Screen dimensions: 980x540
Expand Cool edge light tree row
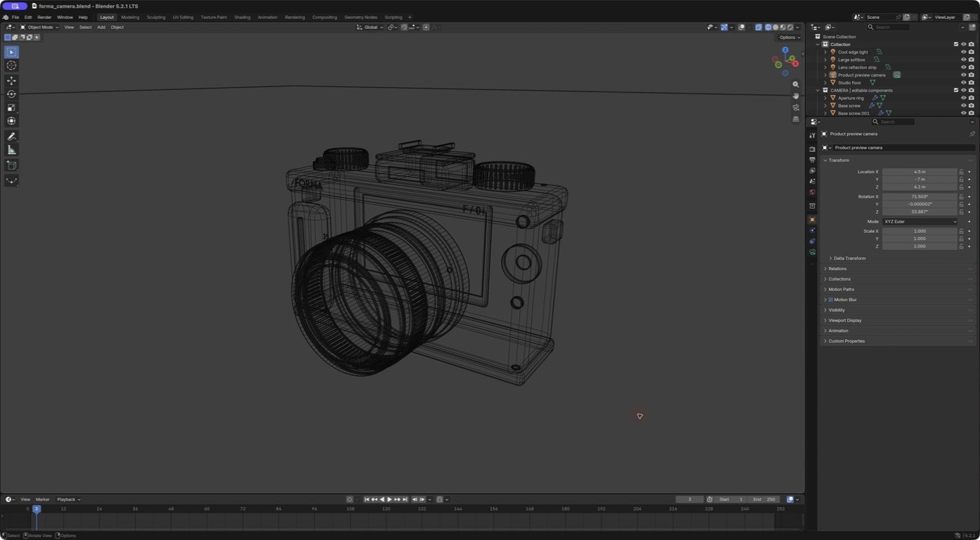click(825, 52)
